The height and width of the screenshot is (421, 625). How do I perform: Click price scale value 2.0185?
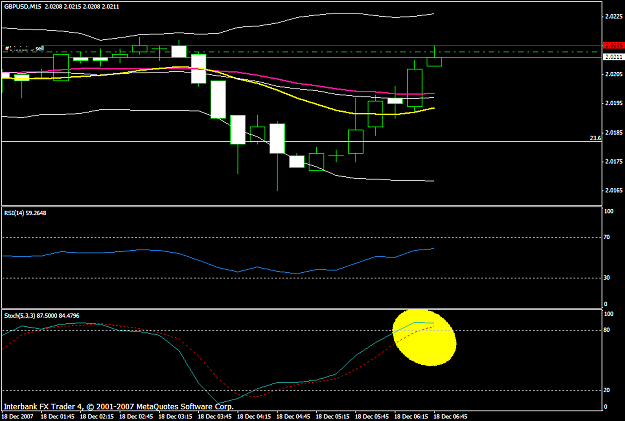pyautogui.click(x=614, y=133)
